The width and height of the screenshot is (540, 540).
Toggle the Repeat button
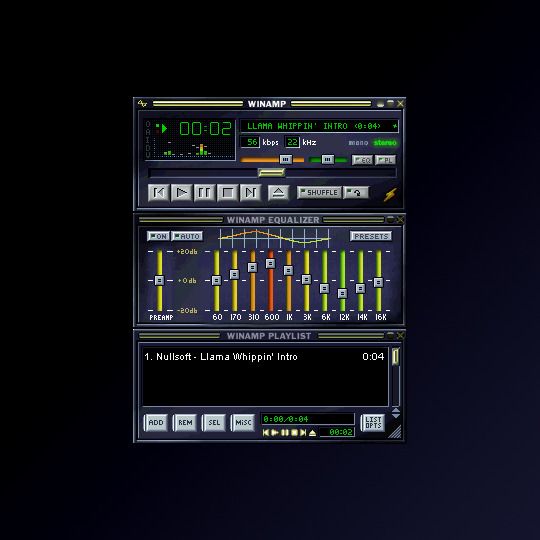tap(356, 193)
